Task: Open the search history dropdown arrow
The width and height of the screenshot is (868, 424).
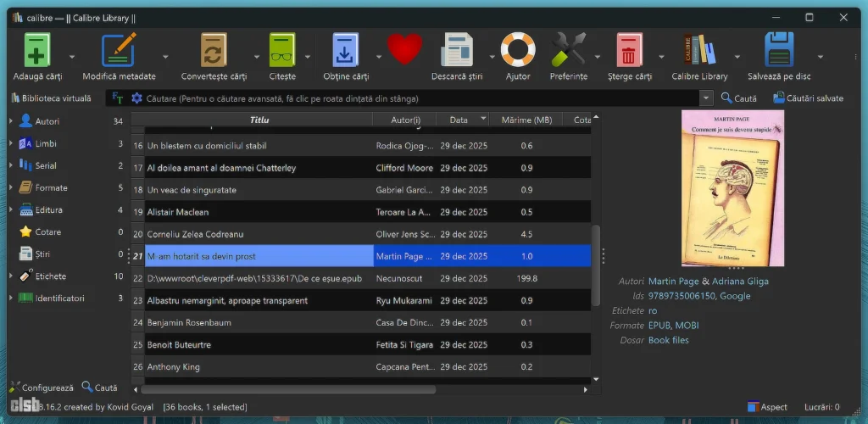Action: coord(706,98)
